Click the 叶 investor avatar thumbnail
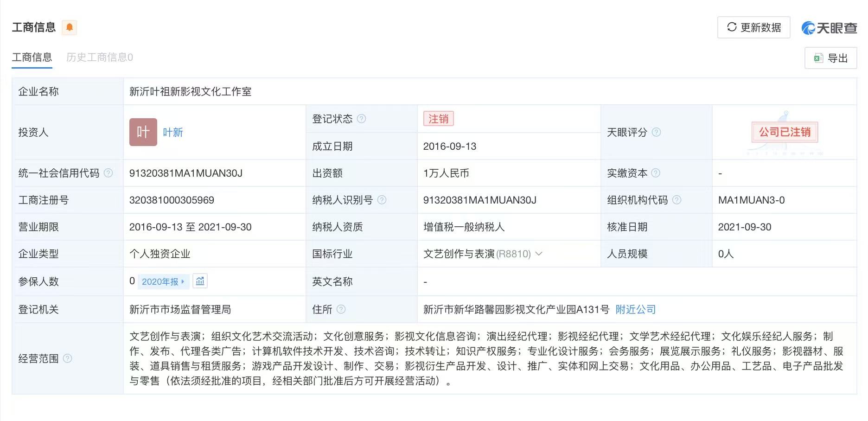 [x=143, y=132]
